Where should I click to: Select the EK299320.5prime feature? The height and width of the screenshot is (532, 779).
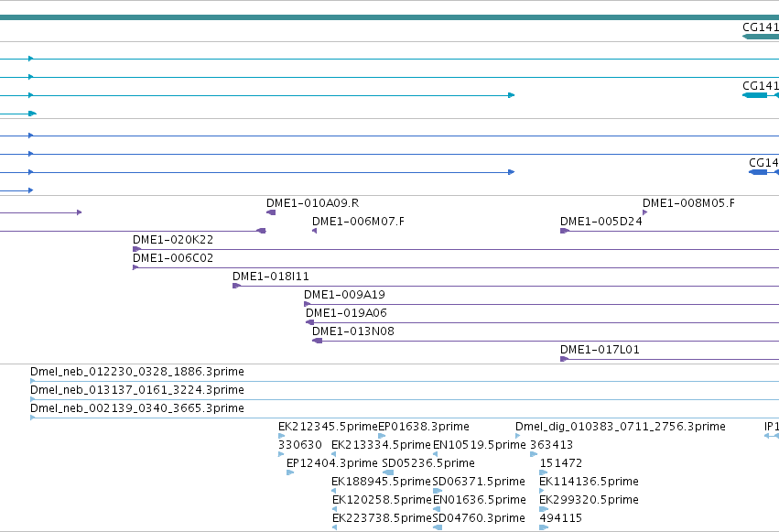(590, 501)
